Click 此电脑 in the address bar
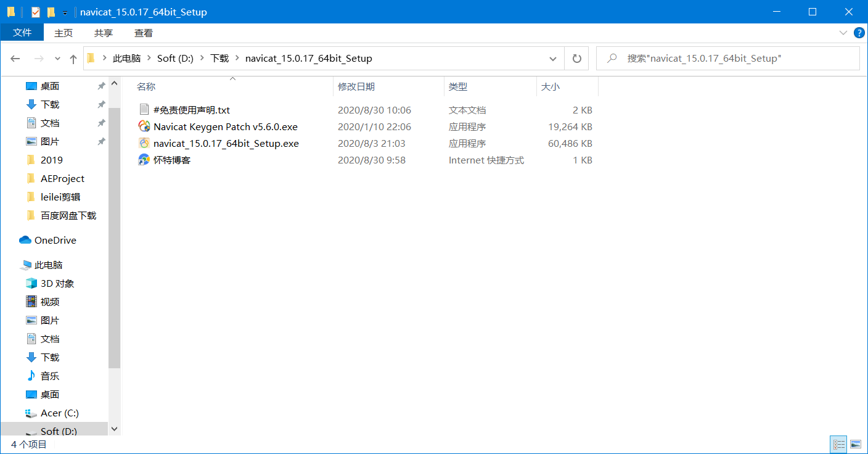The height and width of the screenshot is (454, 868). coord(126,59)
